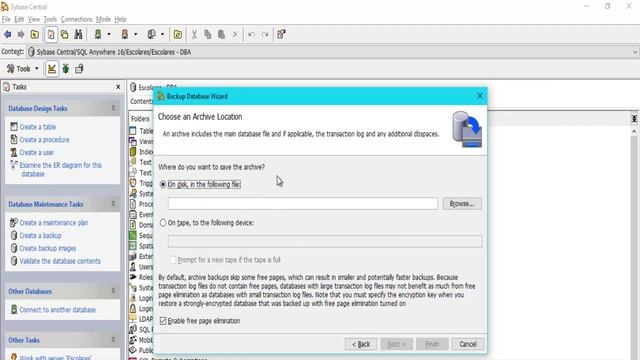The height and width of the screenshot is (360, 640).
Task: Collapse the Database Maintenance Tasks section
Action: (x=113, y=204)
